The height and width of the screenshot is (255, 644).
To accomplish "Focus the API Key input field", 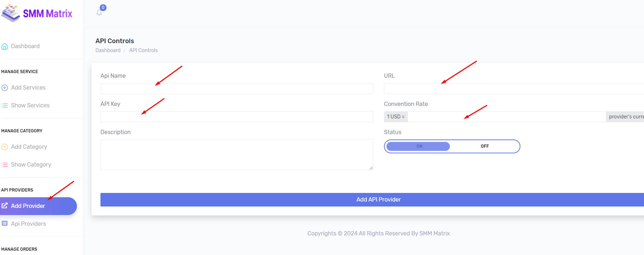I will (x=237, y=117).
